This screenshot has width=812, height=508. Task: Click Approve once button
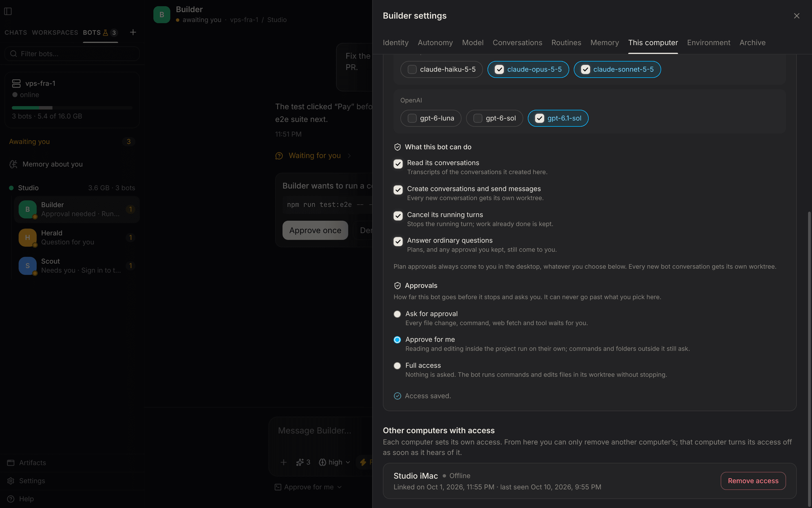point(315,231)
